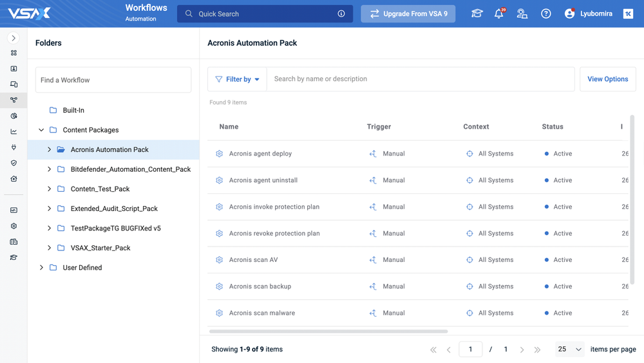Open the house-gear icon in sidebar

pyautogui.click(x=14, y=179)
